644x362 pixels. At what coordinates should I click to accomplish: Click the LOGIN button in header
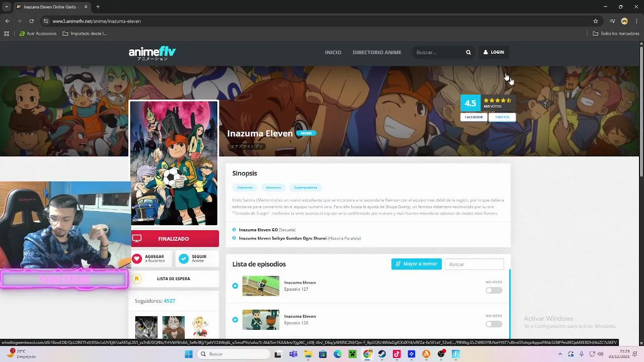pyautogui.click(x=494, y=52)
